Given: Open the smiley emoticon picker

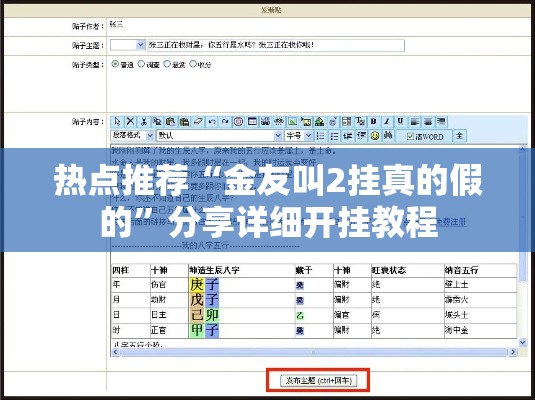Looking at the screenshot, I should click(x=375, y=136).
